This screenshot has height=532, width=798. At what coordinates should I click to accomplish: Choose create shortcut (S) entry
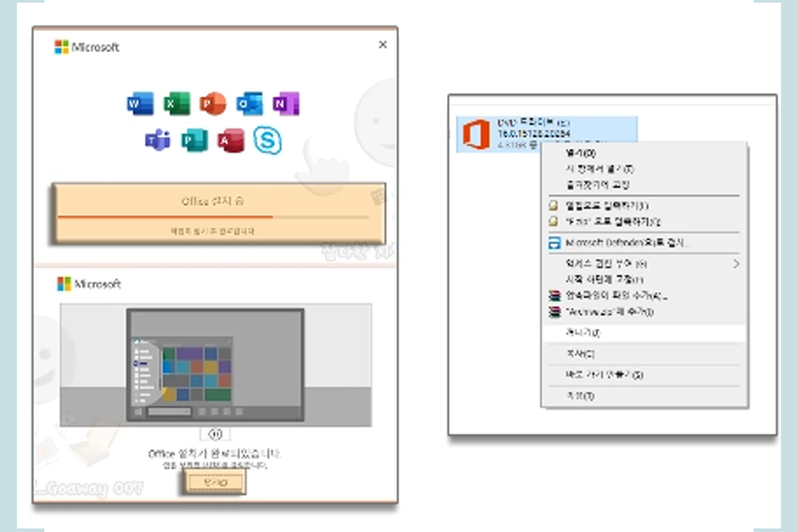click(x=604, y=375)
